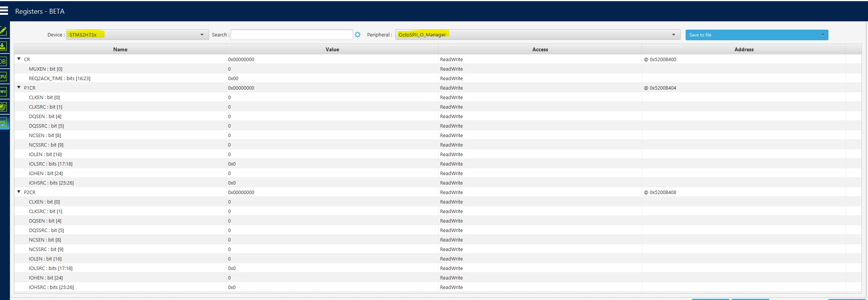Open the Save to file dropdown
This screenshot has height=300, width=868.
(757, 35)
